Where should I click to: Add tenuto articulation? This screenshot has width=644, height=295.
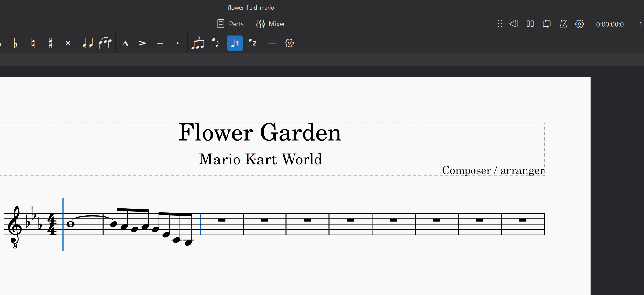click(160, 43)
